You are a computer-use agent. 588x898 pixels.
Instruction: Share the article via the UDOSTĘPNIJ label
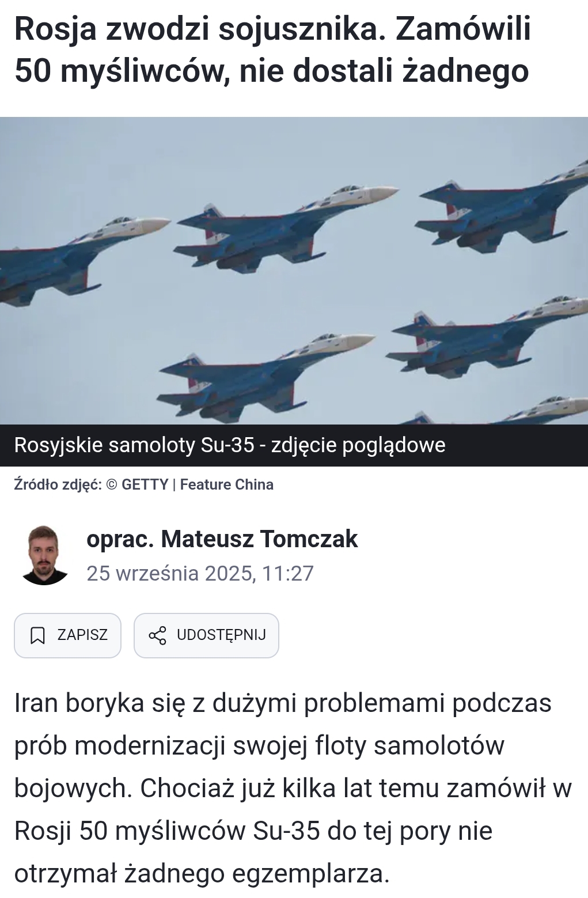tap(222, 635)
